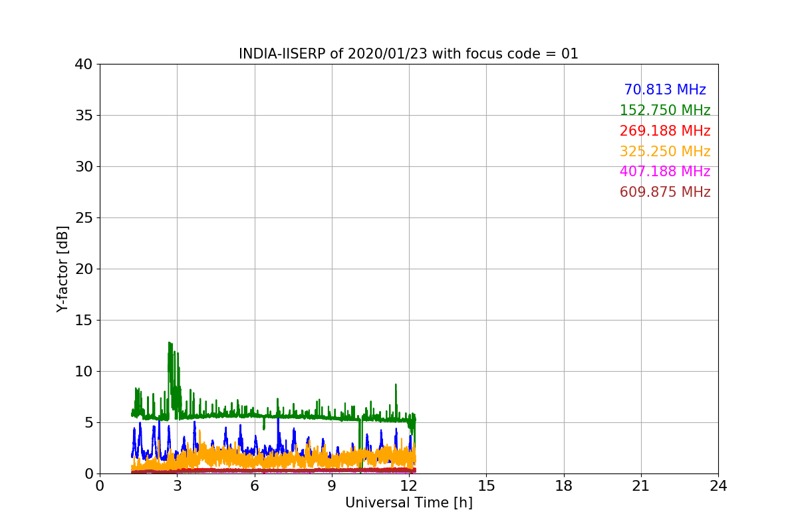Click the x-axis tick label 18
This screenshot has height=532, width=798.
coord(564,486)
